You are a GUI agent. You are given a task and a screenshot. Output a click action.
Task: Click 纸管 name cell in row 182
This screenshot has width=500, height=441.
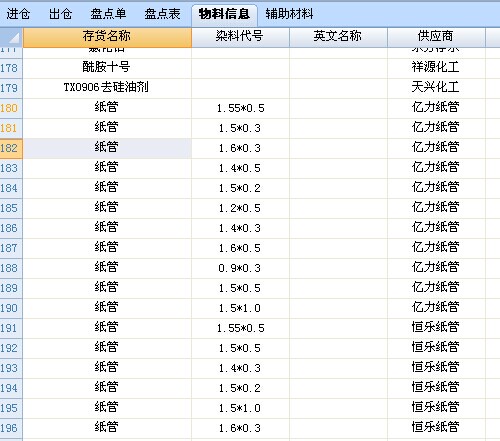[x=107, y=148]
